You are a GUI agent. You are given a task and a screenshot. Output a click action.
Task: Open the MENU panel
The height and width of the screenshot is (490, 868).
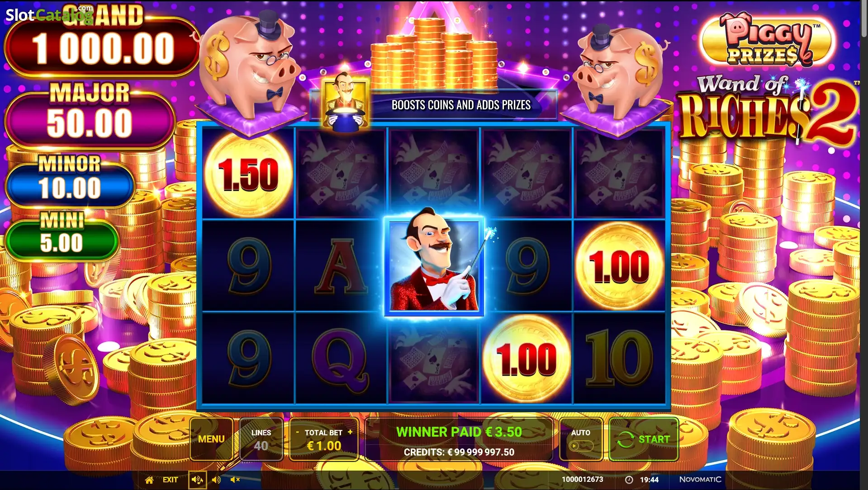(211, 439)
